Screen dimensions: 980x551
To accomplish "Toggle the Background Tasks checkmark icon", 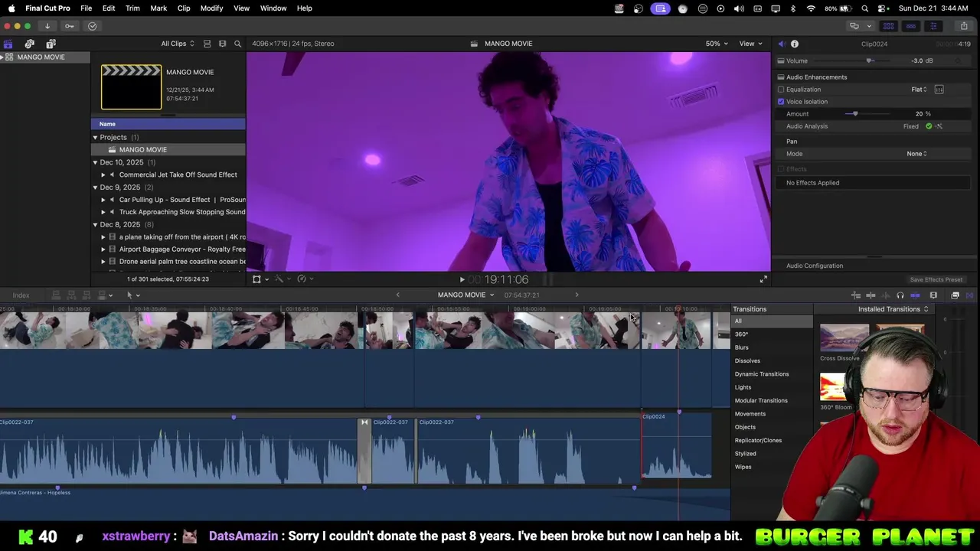I will [x=93, y=26].
